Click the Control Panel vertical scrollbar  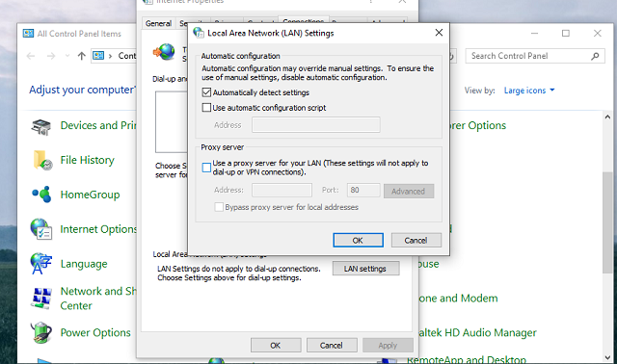(x=607, y=237)
